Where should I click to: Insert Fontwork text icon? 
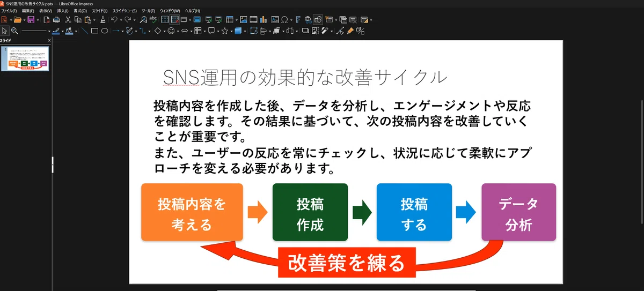297,20
